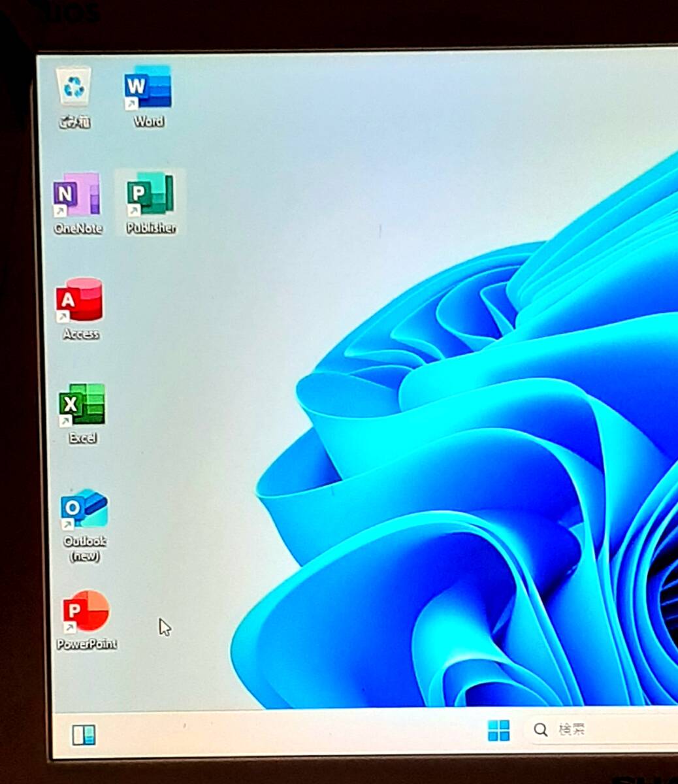Open the Recycle Bin desktop icon
Viewport: 678px width, 784px height.
pyautogui.click(x=74, y=97)
